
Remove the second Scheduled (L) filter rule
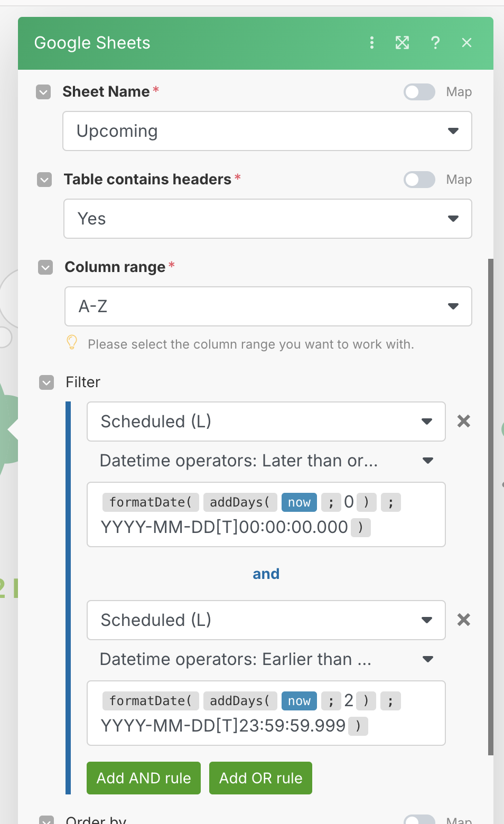click(x=464, y=620)
